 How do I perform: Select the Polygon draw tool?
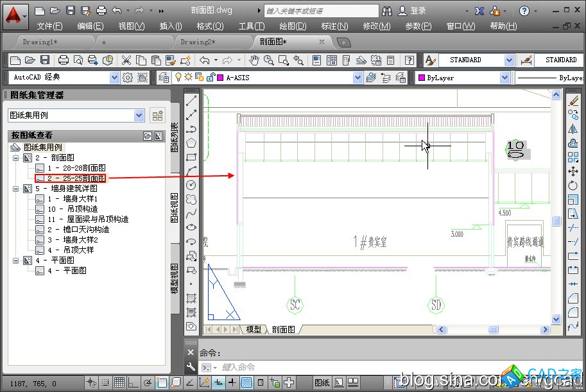tap(191, 143)
